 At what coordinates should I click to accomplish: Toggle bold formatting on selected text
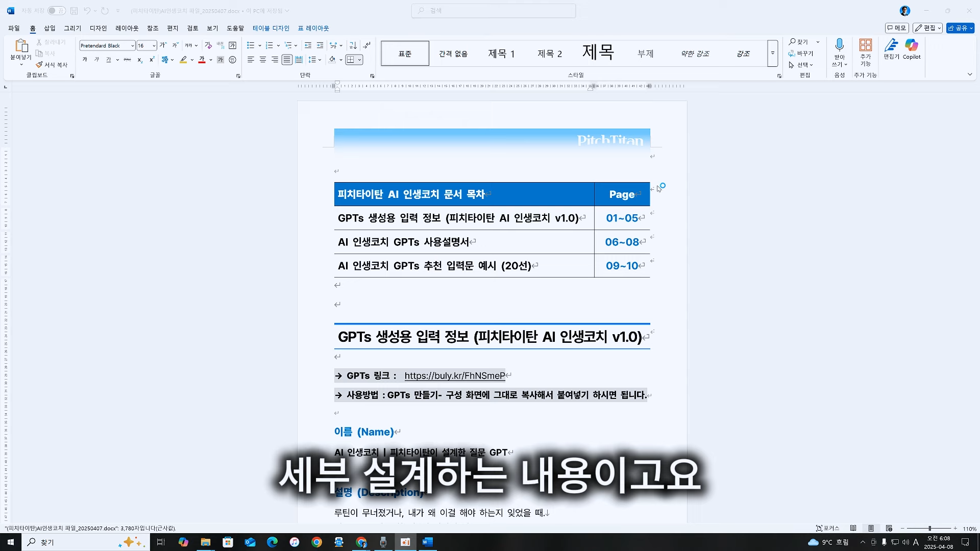pos(84,60)
